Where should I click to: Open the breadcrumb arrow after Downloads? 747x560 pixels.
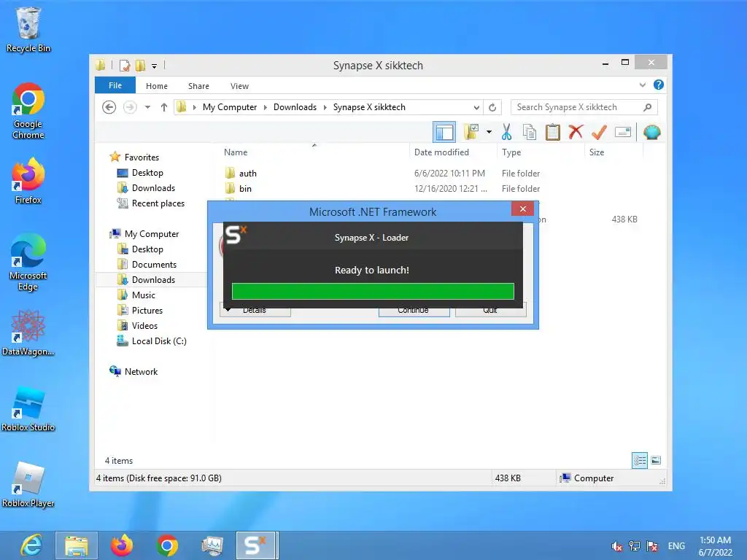325,107
